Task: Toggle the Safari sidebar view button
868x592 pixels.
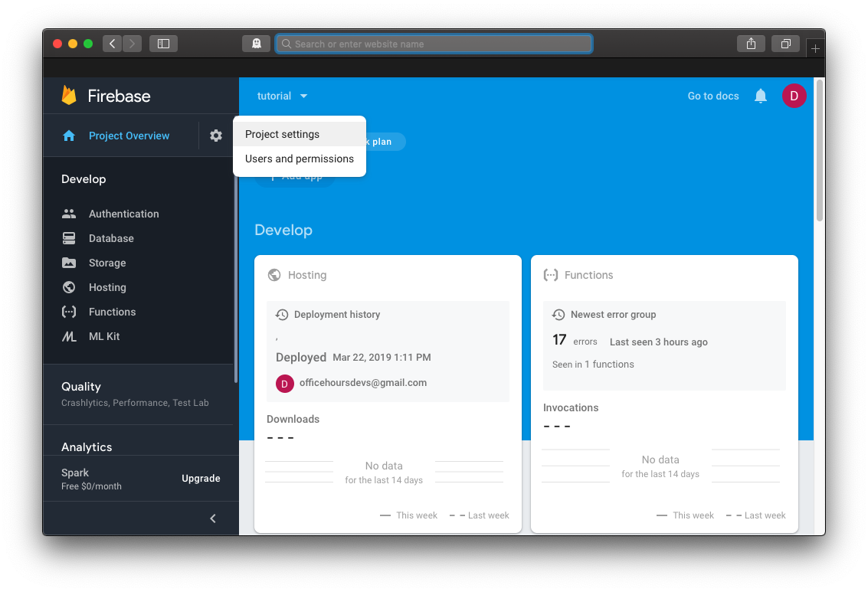Action: click(x=163, y=44)
